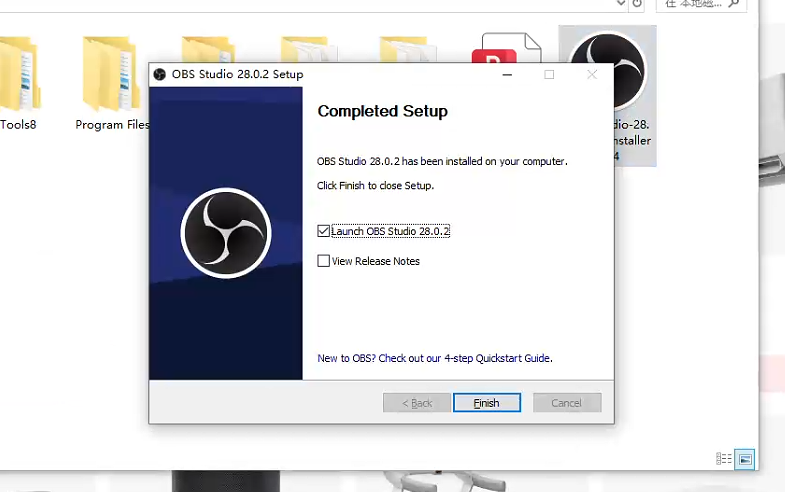Click the Explorer search box
The height and width of the screenshot is (492, 785).
coord(701,4)
